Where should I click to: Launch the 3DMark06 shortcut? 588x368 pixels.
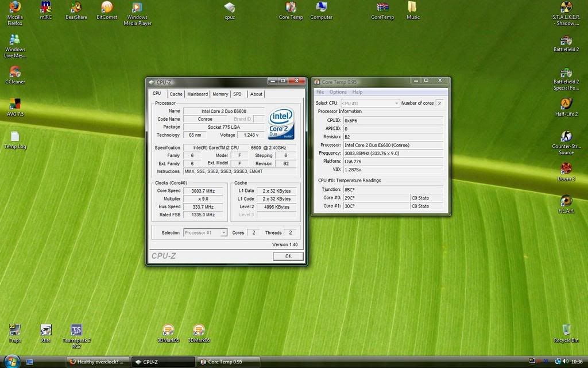pos(199,333)
